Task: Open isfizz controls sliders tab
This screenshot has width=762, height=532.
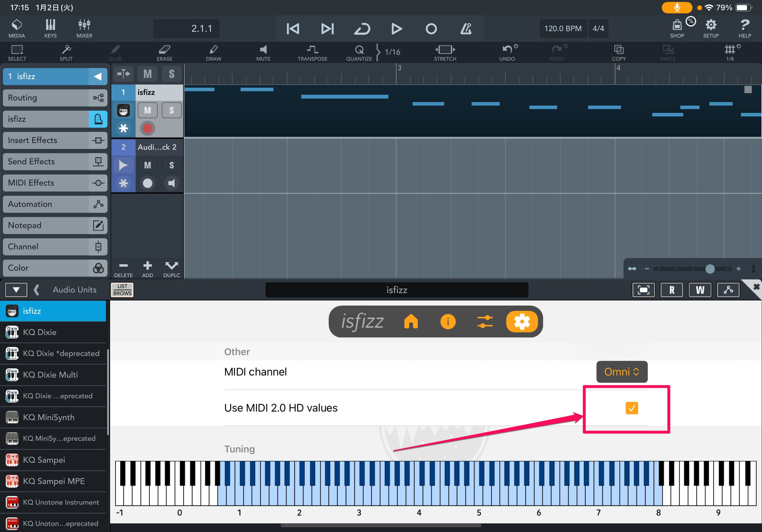Action: tap(485, 321)
